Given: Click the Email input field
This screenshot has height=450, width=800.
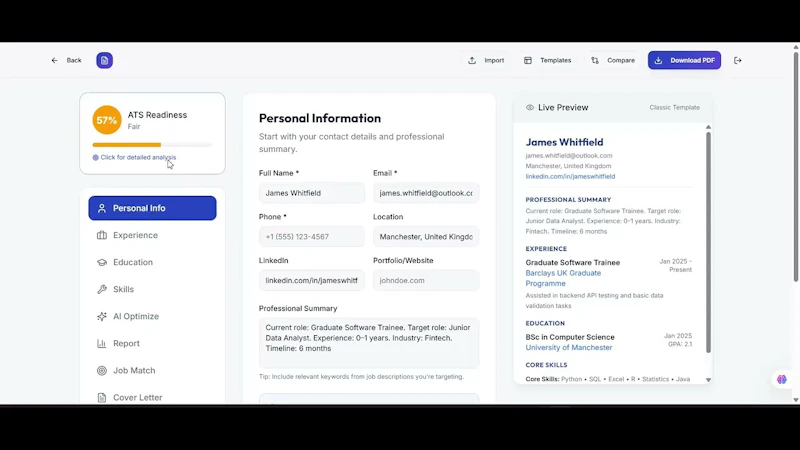Looking at the screenshot, I should 426,193.
